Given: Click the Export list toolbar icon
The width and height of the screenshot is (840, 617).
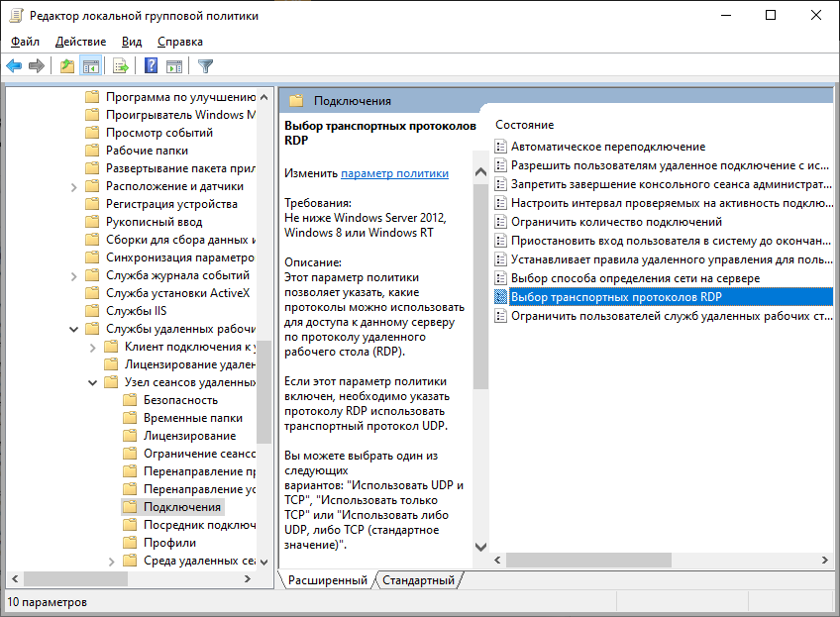Looking at the screenshot, I should click(121, 66).
